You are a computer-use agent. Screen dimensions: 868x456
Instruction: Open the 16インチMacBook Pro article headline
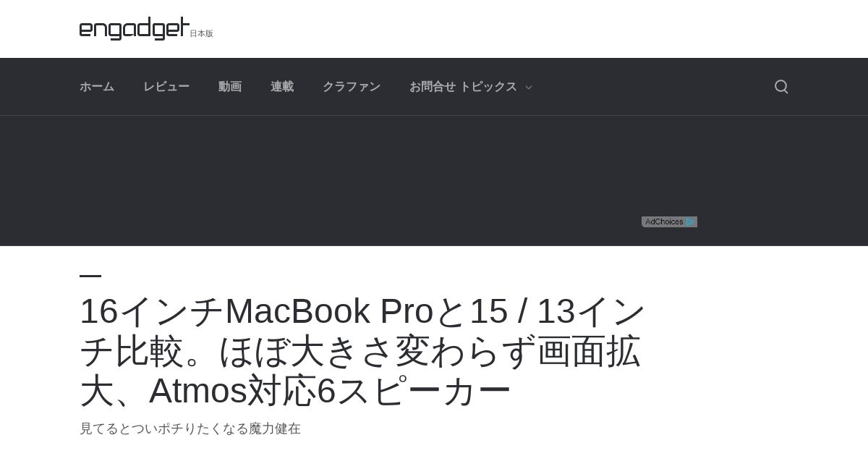[x=362, y=351]
